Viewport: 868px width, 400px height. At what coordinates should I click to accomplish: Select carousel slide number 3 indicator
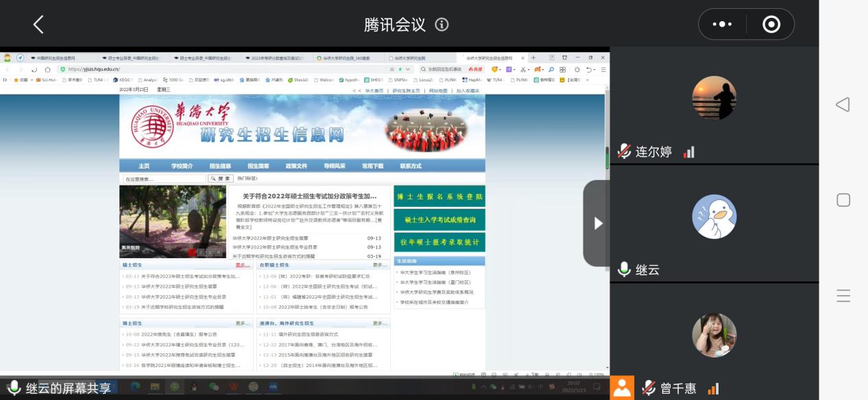point(210,253)
